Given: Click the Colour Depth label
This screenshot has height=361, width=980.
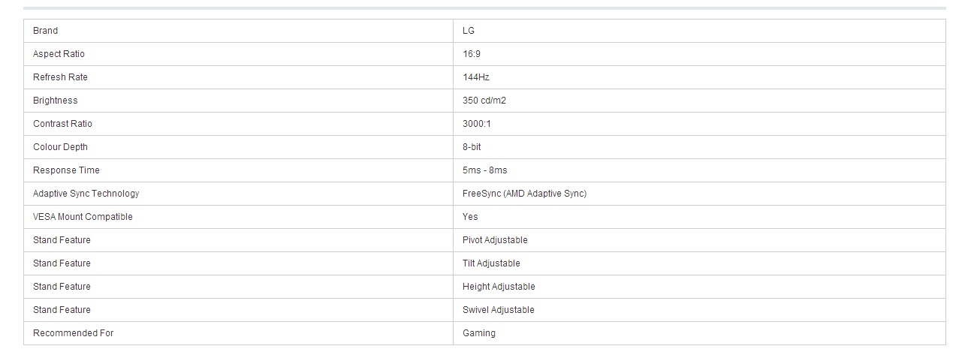Looking at the screenshot, I should [60, 147].
